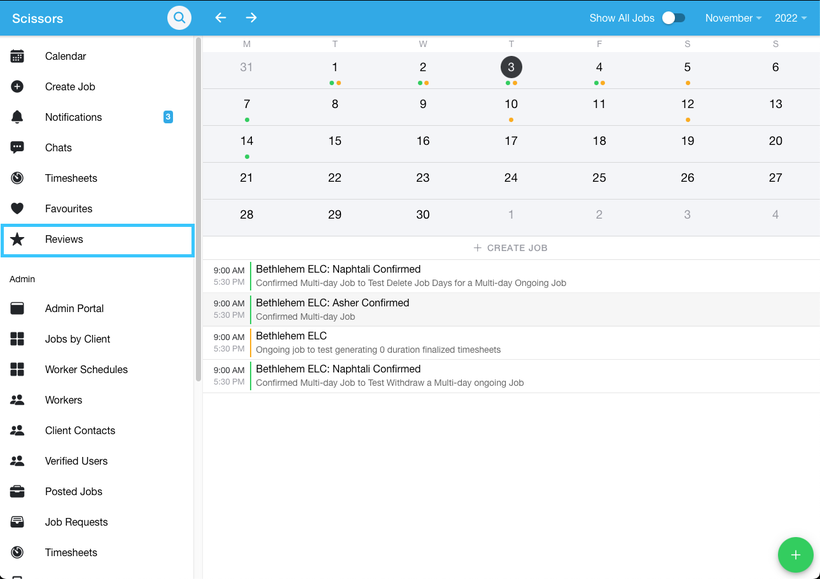Click the green floating add button
The width and height of the screenshot is (820, 579).
coord(795,555)
